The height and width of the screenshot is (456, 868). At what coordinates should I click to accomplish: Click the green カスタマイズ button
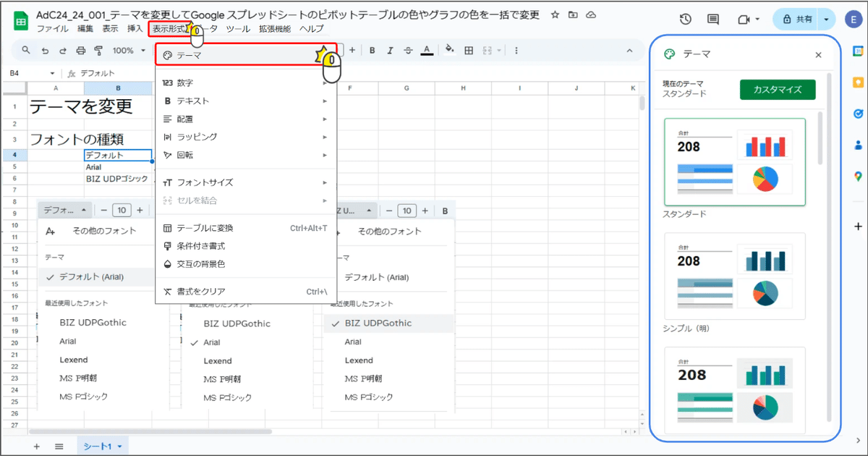tap(778, 90)
